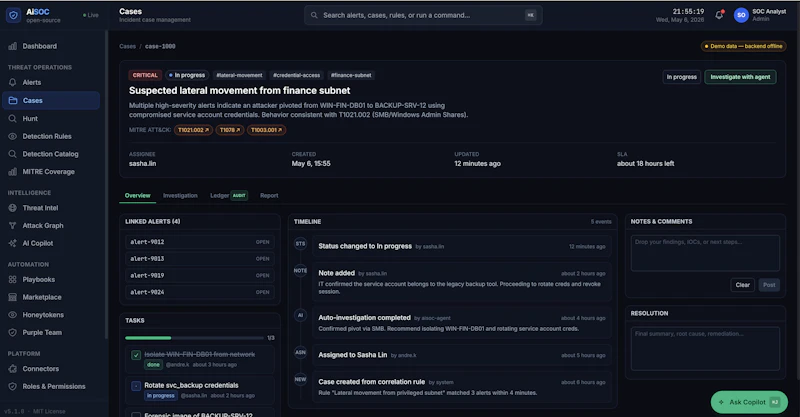
Task: Click the Purple Team shield icon
Action: [13, 333]
